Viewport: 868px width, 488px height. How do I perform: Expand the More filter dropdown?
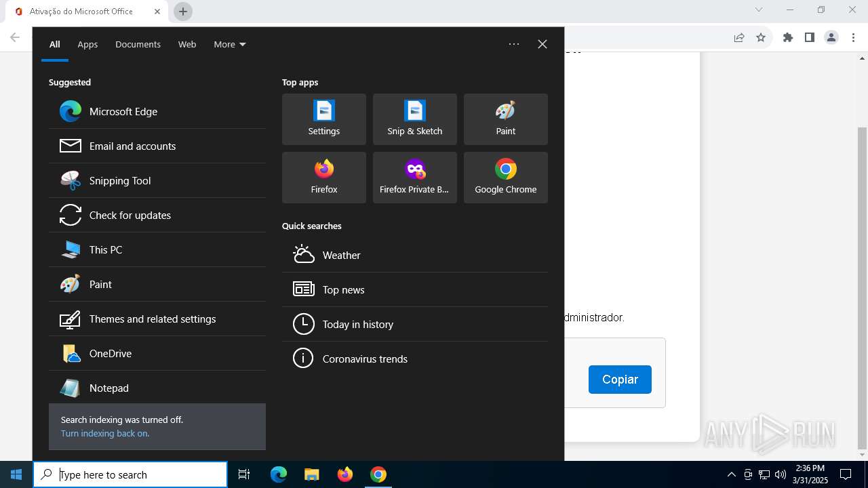pos(230,44)
